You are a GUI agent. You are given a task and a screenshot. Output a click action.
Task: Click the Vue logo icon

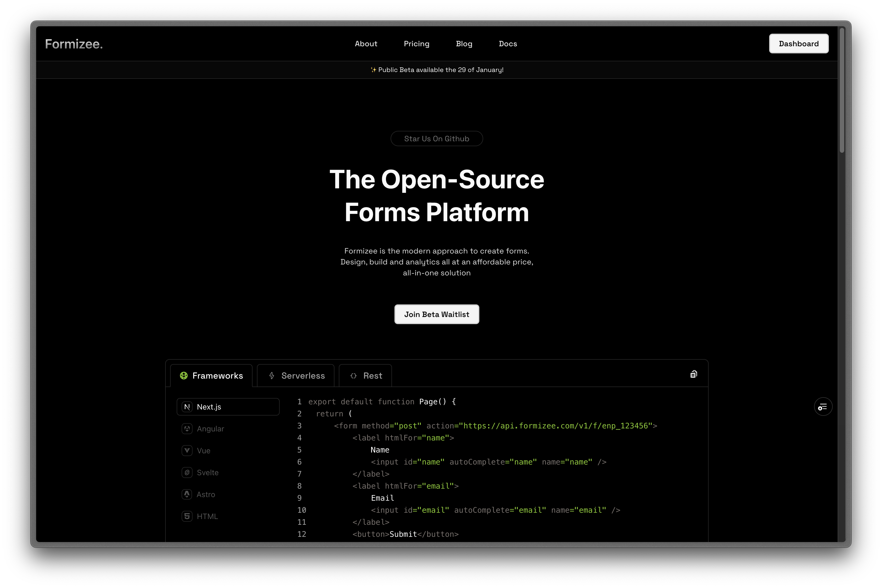coord(187,450)
